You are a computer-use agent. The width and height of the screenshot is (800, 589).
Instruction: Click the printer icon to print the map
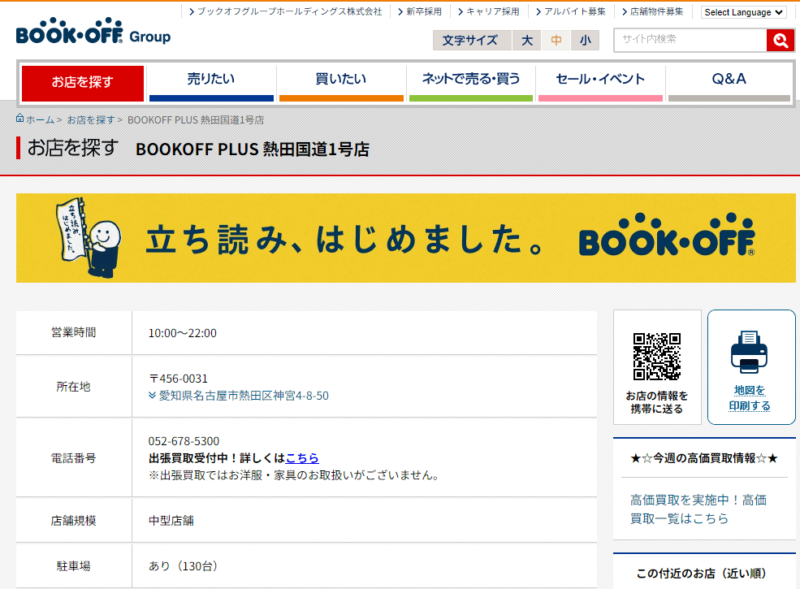749,352
